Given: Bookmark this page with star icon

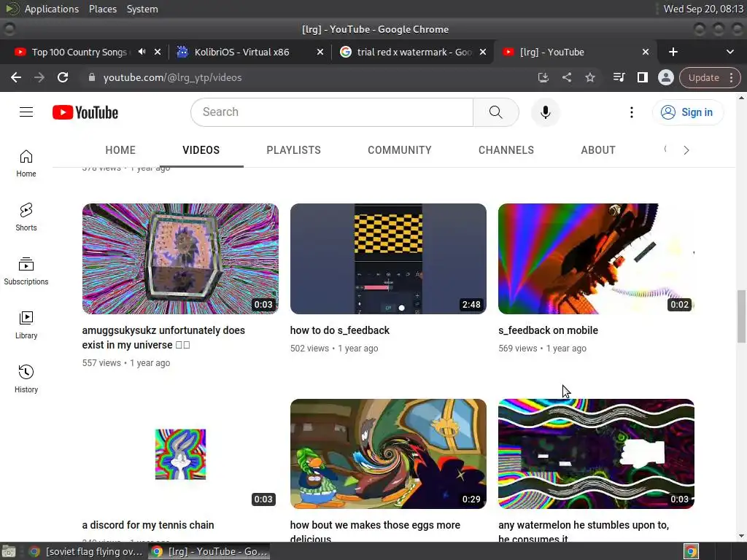Looking at the screenshot, I should (589, 77).
